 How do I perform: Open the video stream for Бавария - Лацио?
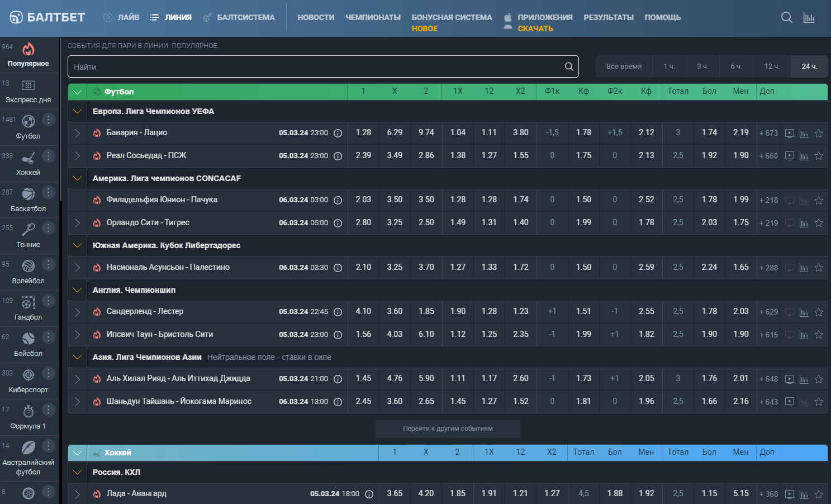[x=789, y=133]
